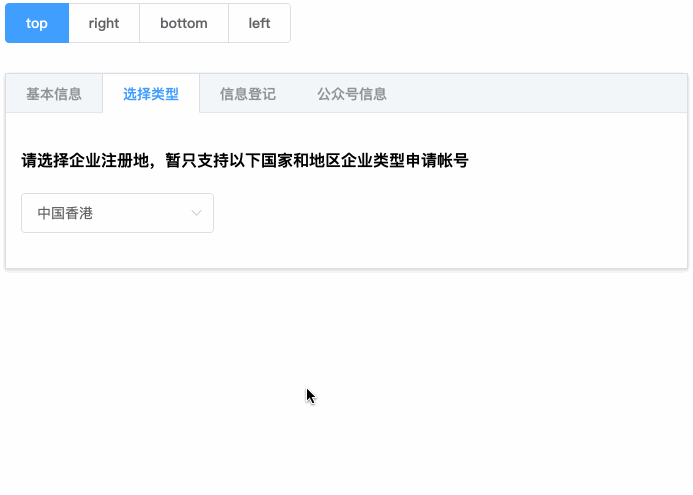Viewport: 693px width, 495px height.
Task: Select the 'right' tab position option
Action: tap(104, 23)
